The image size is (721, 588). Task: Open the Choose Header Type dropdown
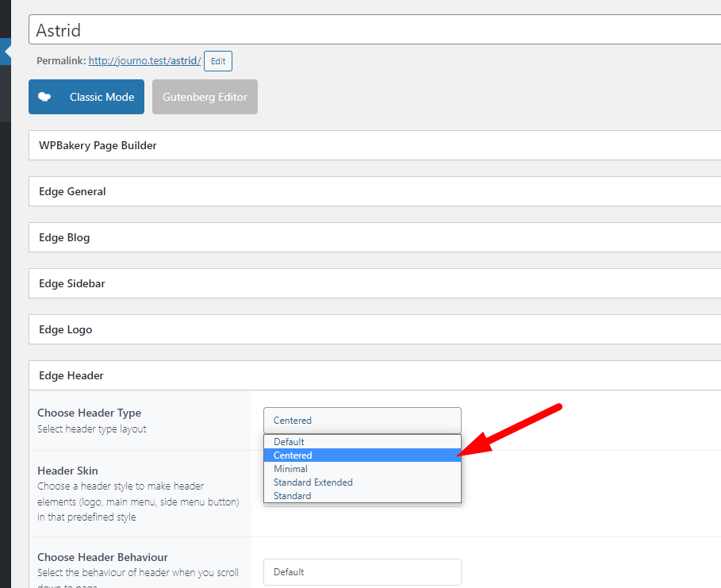coord(362,420)
